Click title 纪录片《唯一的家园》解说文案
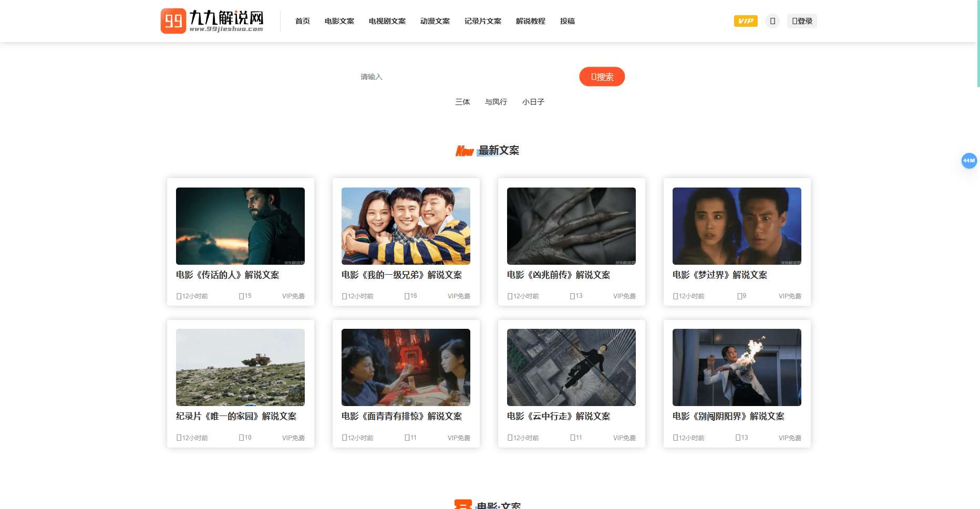The height and width of the screenshot is (509, 980). 236,416
